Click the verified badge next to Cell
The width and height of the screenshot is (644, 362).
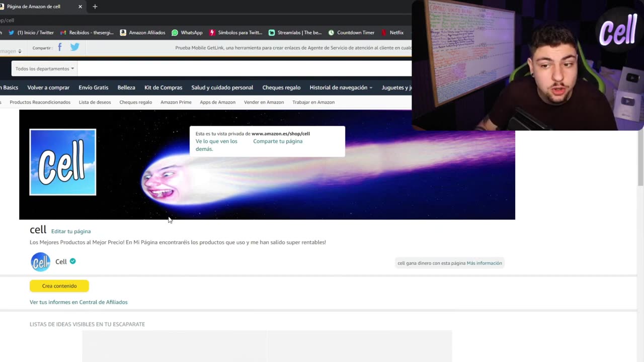[73, 261]
